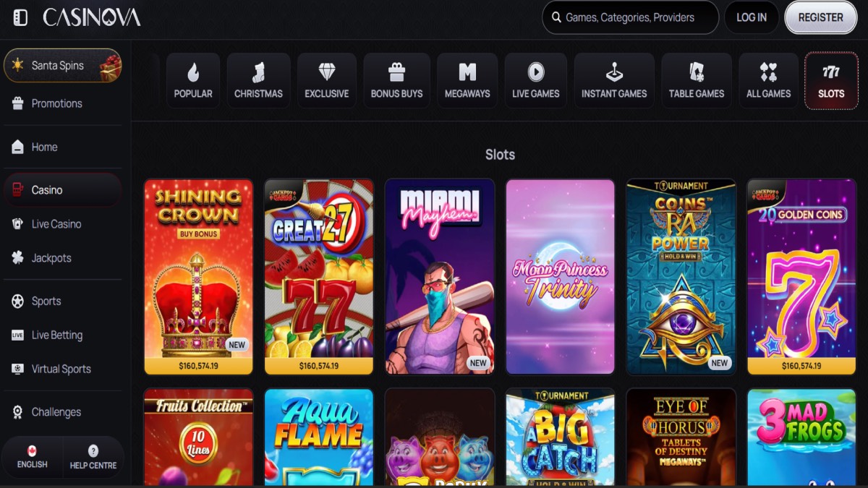Open the Megaways category
Screen dimensions: 868x488
click(x=467, y=81)
